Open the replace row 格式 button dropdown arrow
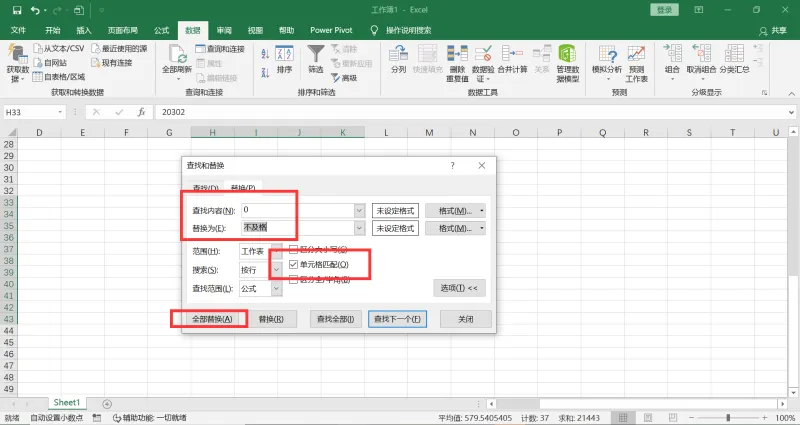 (x=482, y=228)
